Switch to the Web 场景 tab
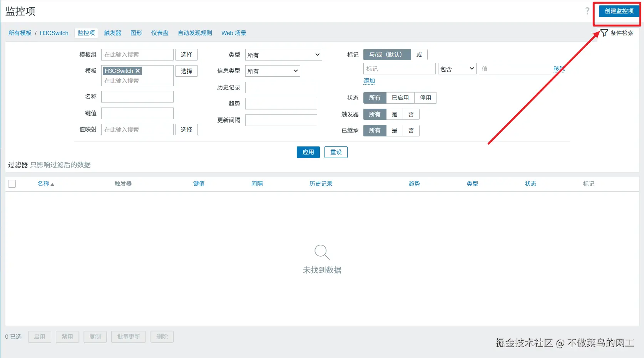This screenshot has height=358, width=644. click(234, 33)
